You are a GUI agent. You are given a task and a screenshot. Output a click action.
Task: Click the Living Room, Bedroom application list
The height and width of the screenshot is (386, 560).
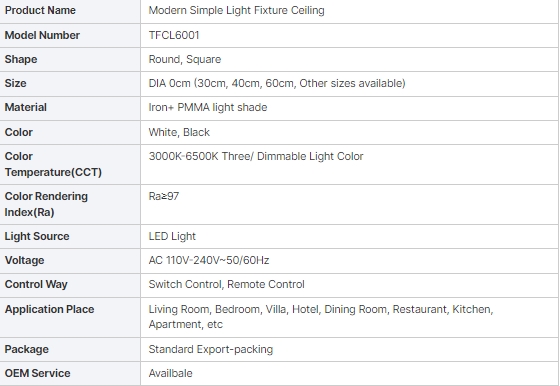pyautogui.click(x=321, y=317)
